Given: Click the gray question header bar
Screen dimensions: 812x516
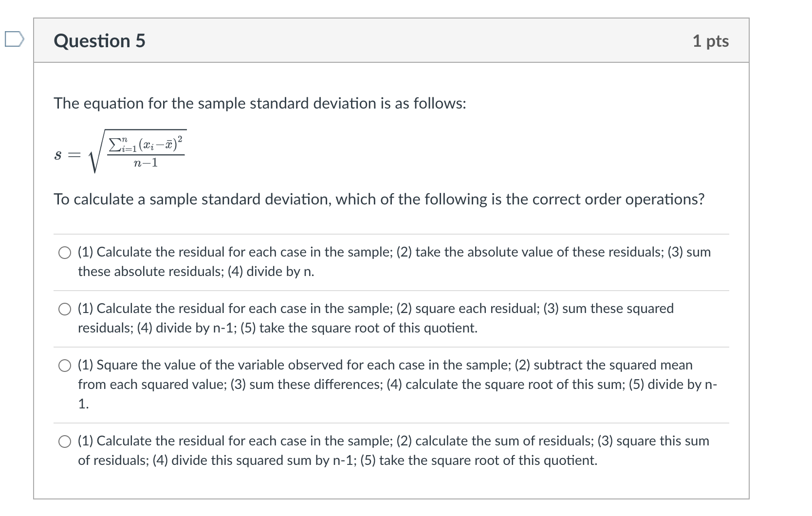Looking at the screenshot, I should [389, 41].
